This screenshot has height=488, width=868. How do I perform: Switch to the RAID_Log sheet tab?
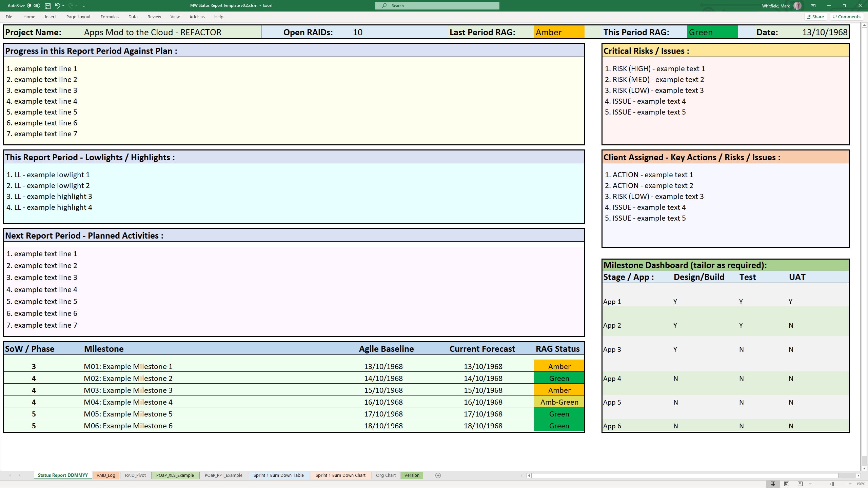click(106, 475)
